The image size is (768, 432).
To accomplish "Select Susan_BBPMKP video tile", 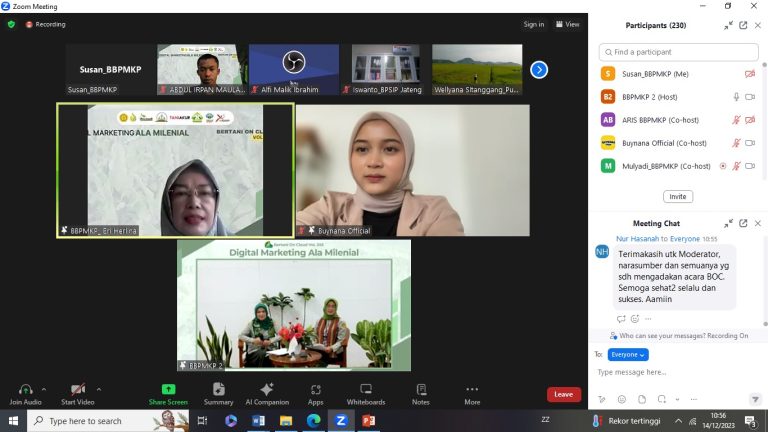I will pos(111,70).
